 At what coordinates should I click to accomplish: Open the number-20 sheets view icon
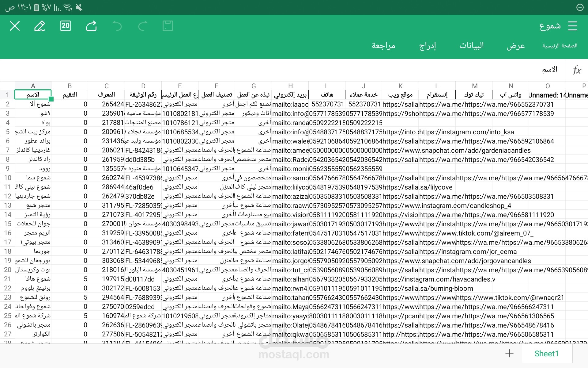point(66,26)
